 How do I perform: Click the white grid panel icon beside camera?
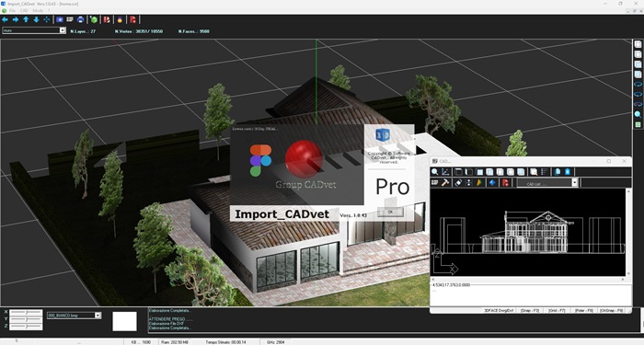click(70, 19)
